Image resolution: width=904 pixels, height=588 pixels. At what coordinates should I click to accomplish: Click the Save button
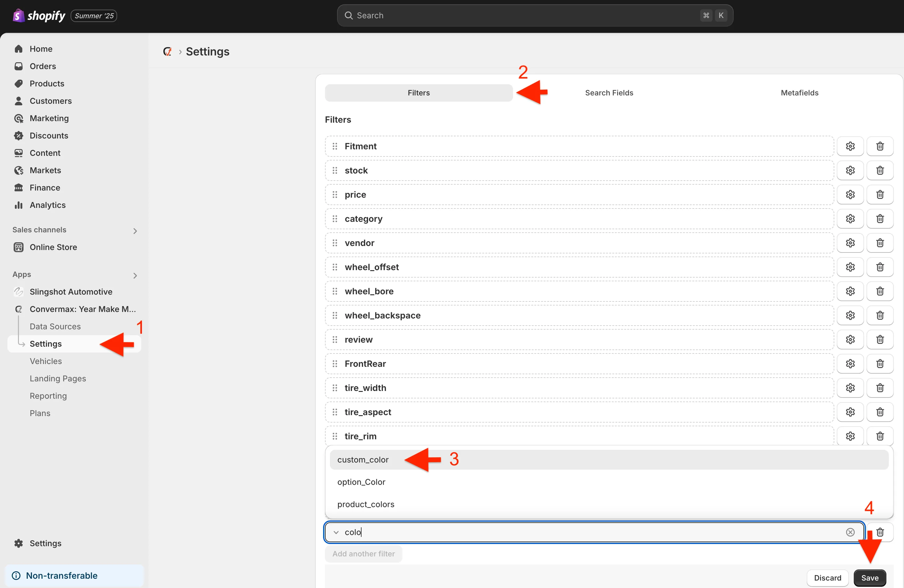click(869, 578)
